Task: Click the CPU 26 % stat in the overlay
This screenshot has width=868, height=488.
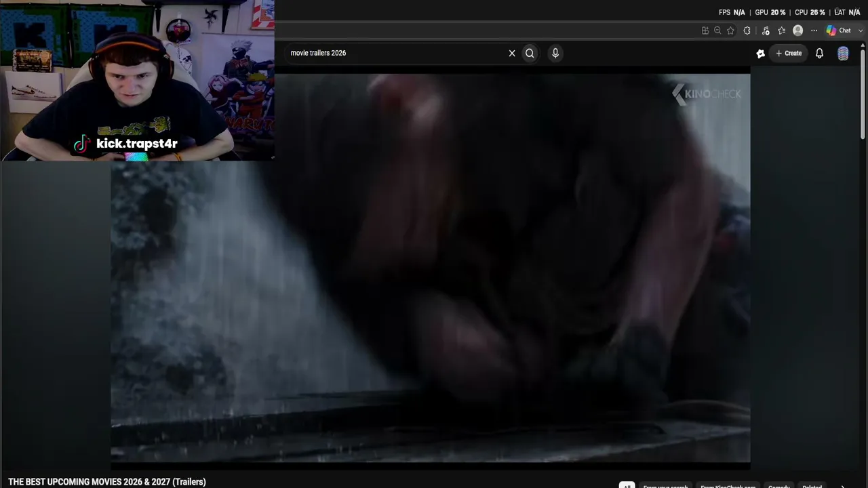Action: click(810, 12)
